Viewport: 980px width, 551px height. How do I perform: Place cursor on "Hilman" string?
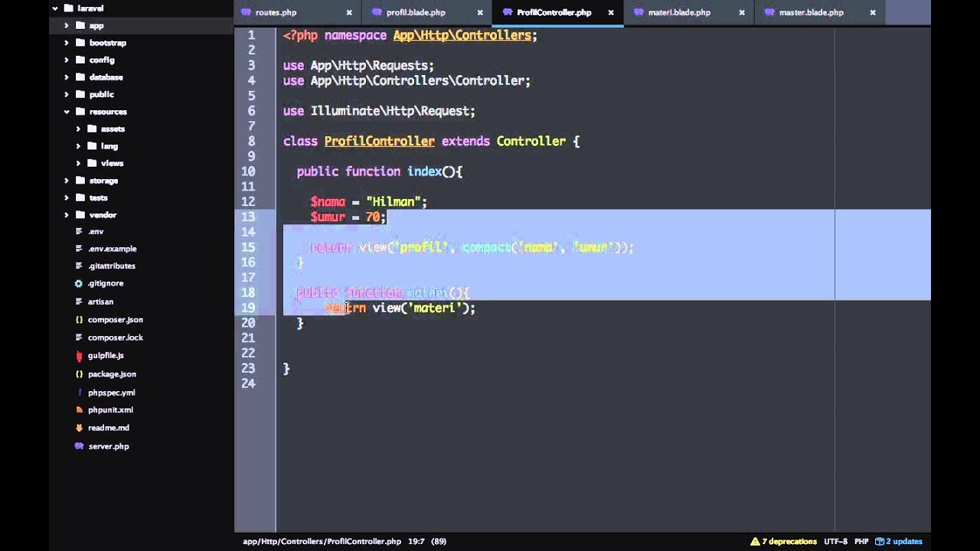click(393, 201)
